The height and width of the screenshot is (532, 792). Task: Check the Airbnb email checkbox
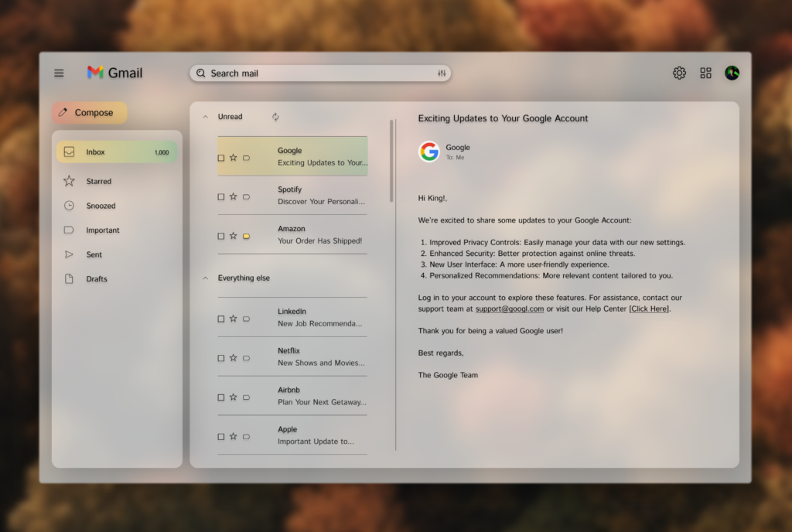[220, 397]
